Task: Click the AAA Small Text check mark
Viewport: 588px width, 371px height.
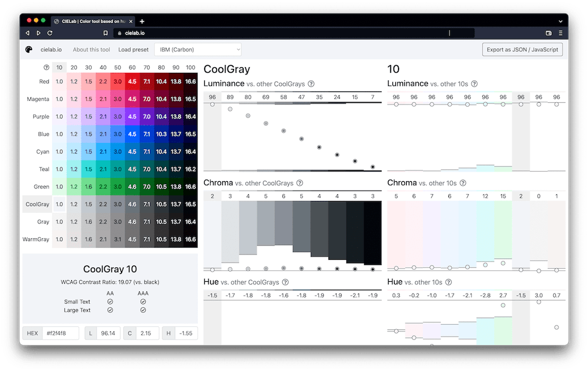Action: (x=143, y=302)
